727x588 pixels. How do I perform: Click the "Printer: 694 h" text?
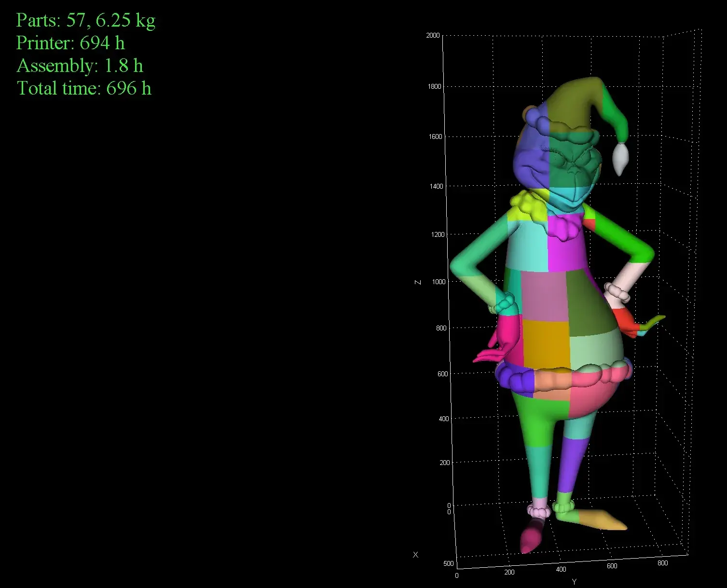70,43
